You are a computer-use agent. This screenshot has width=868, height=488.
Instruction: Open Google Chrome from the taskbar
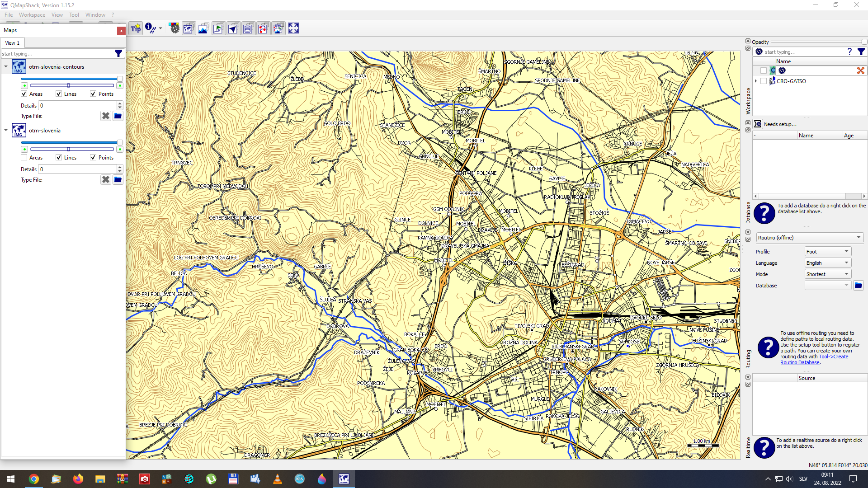pyautogui.click(x=34, y=479)
